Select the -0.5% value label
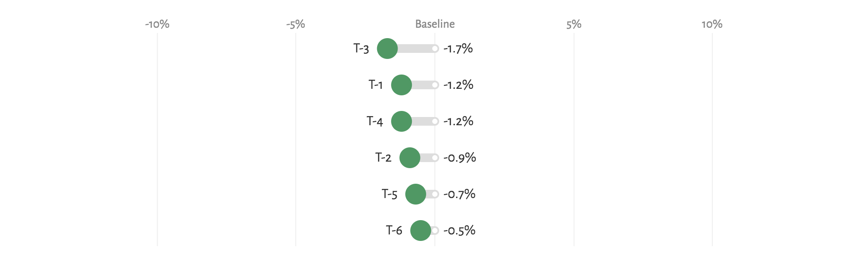Image resolution: width=868 pixels, height=260 pixels. [x=459, y=231]
